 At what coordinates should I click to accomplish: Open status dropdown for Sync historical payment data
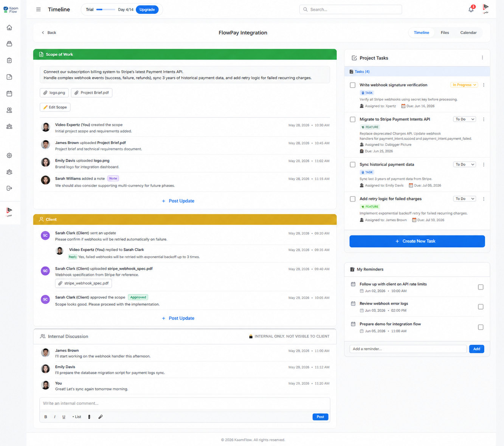[x=464, y=164]
